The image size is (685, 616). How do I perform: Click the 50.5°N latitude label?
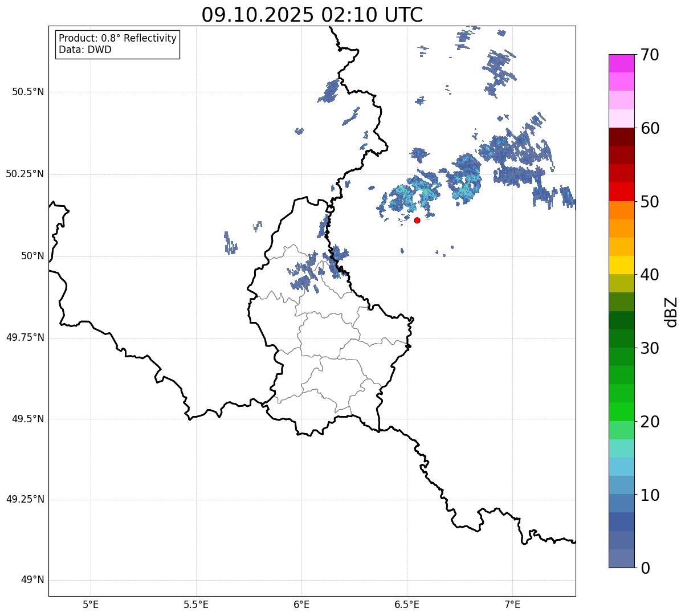(x=28, y=92)
